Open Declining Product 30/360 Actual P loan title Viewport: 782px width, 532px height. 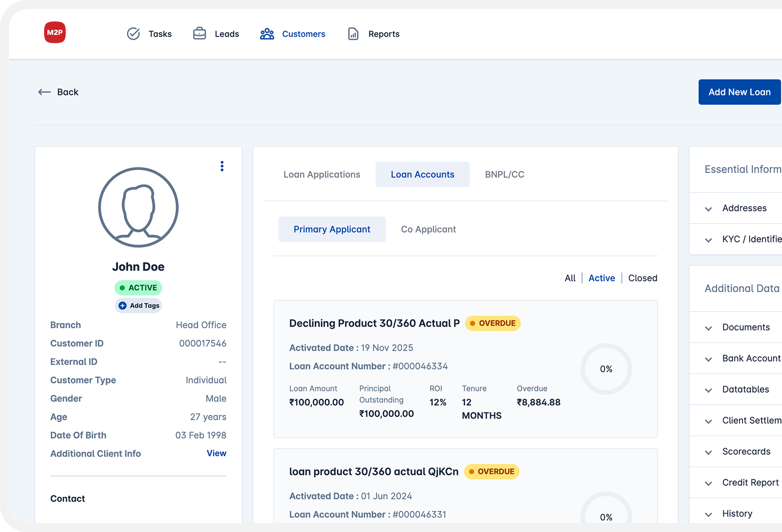[x=375, y=324]
